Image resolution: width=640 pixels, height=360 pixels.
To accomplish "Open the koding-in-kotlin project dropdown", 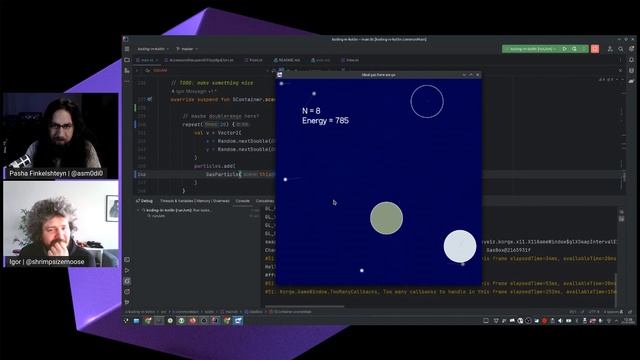I will [153, 49].
